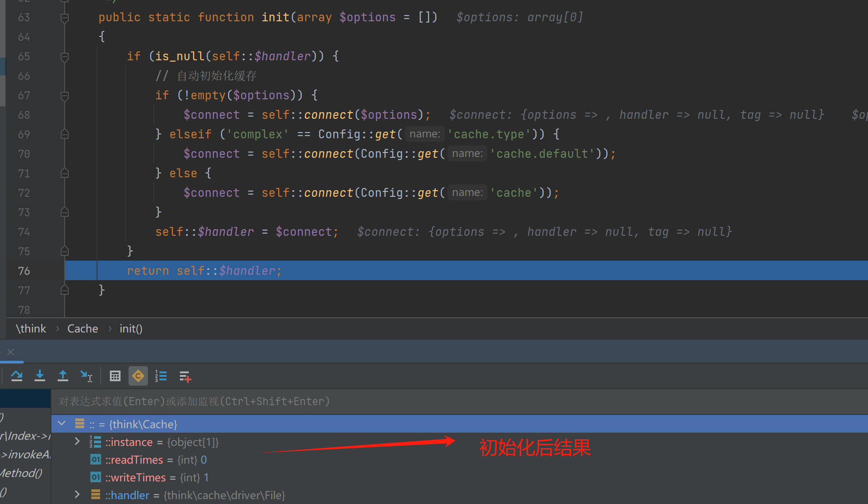Toggle code fold marker on line 63
The width and height of the screenshot is (868, 504).
point(65,18)
